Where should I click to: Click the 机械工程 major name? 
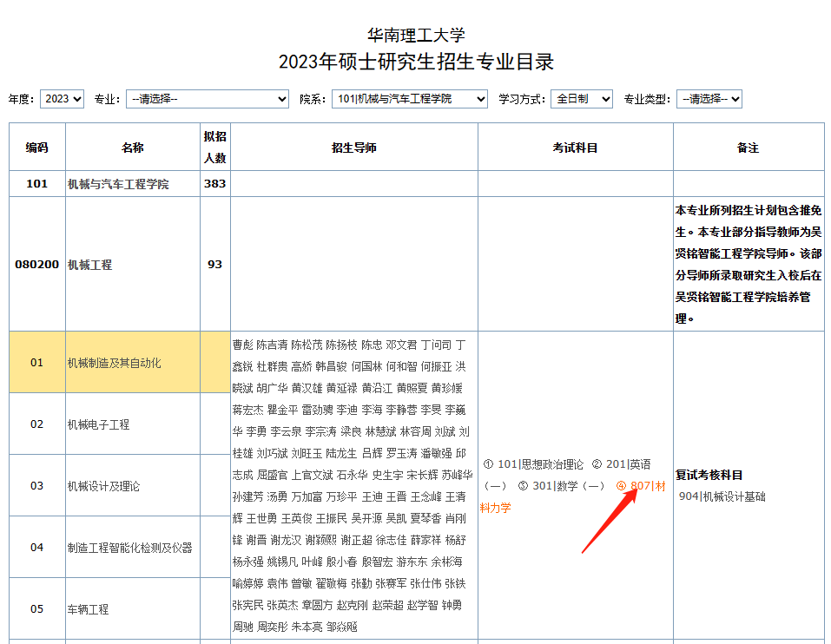90,265
